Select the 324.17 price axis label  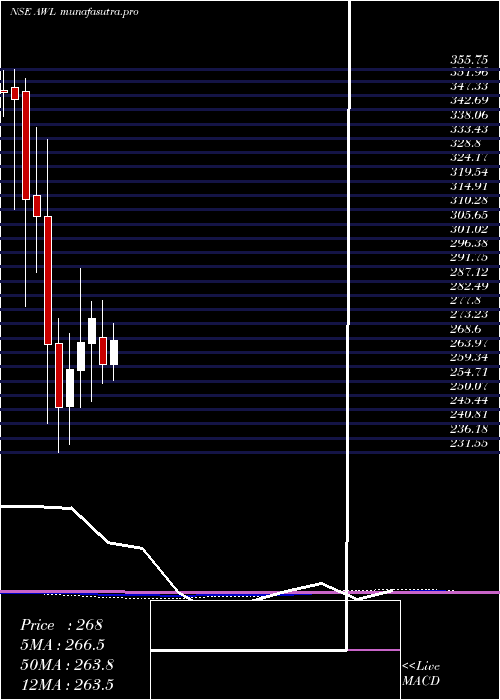[469, 157]
